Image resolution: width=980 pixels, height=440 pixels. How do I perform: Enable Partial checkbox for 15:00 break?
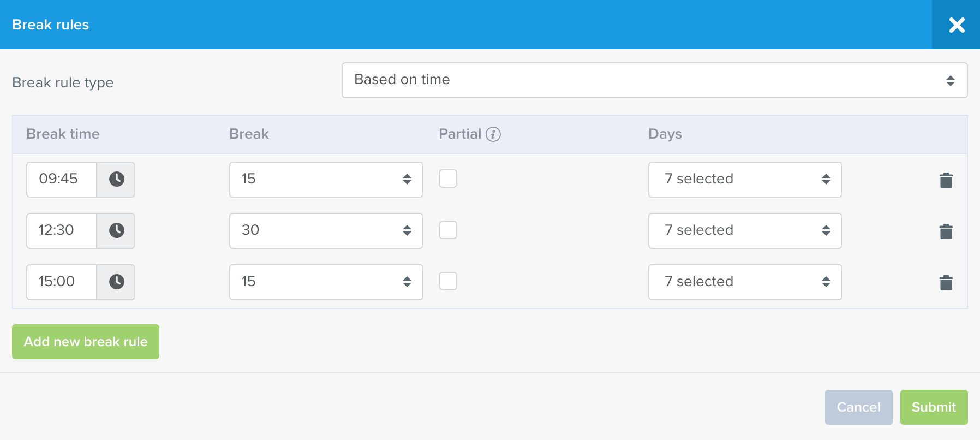click(x=448, y=281)
